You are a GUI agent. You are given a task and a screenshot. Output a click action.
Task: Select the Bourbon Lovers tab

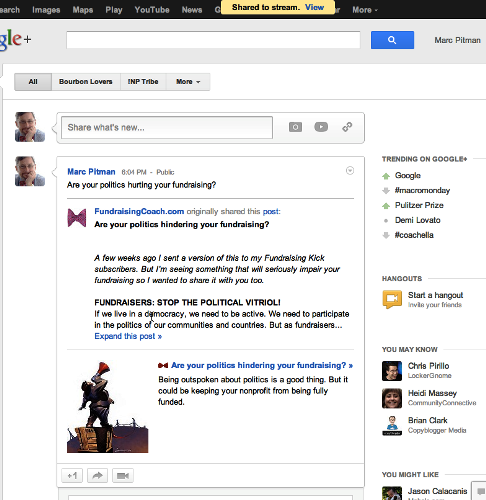click(86, 82)
